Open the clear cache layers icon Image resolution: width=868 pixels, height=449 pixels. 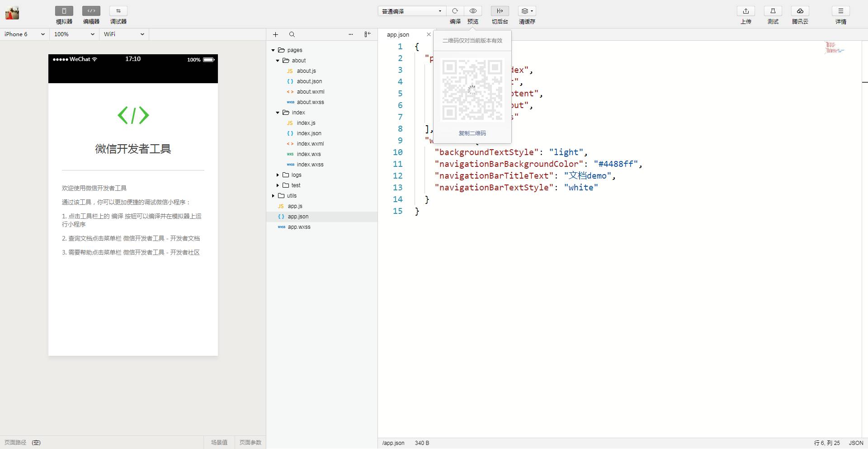click(x=527, y=11)
